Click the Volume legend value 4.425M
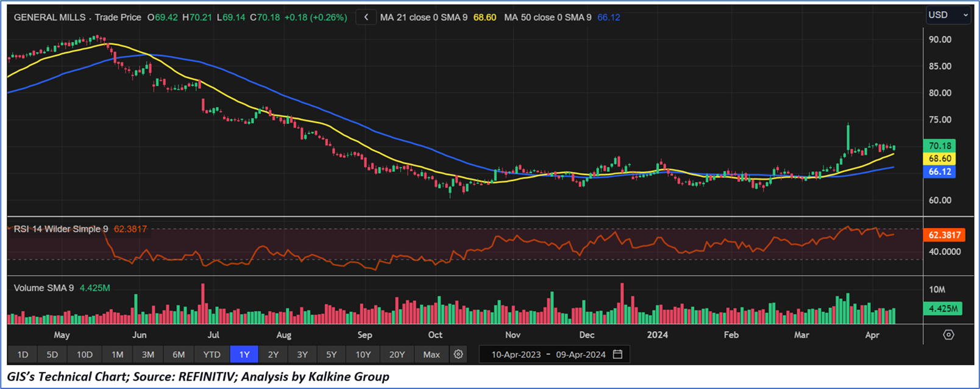 point(94,288)
